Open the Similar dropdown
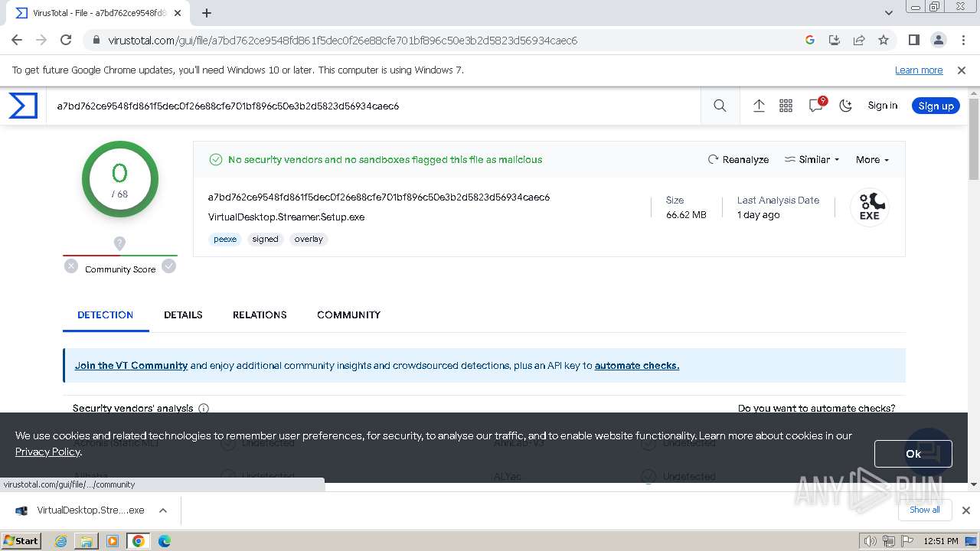The image size is (980, 551). [x=812, y=159]
